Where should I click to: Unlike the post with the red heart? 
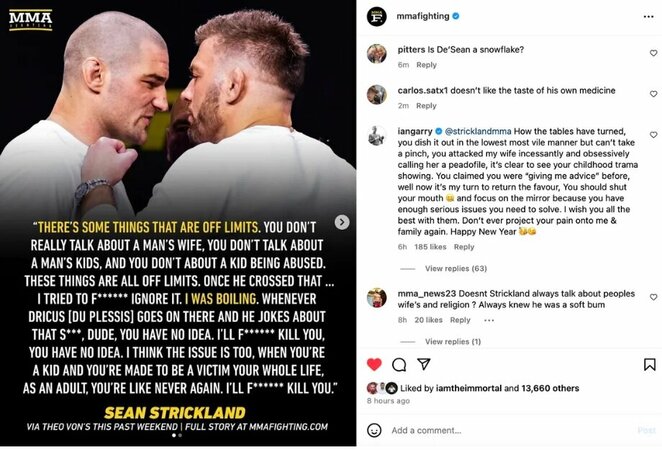[375, 365]
